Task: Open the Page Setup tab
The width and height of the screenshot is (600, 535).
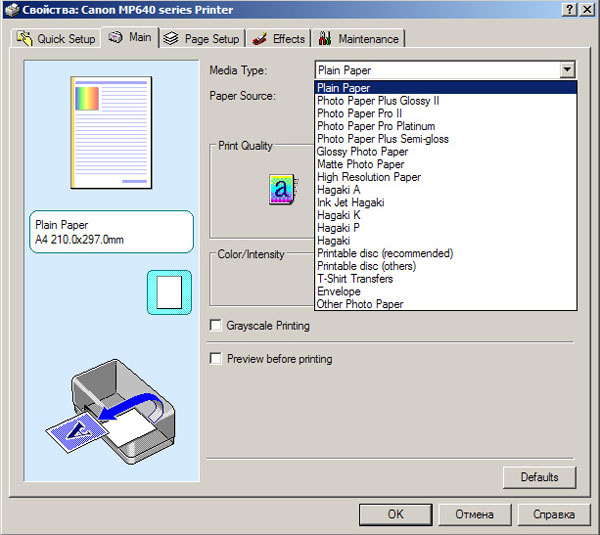Action: click(x=202, y=39)
